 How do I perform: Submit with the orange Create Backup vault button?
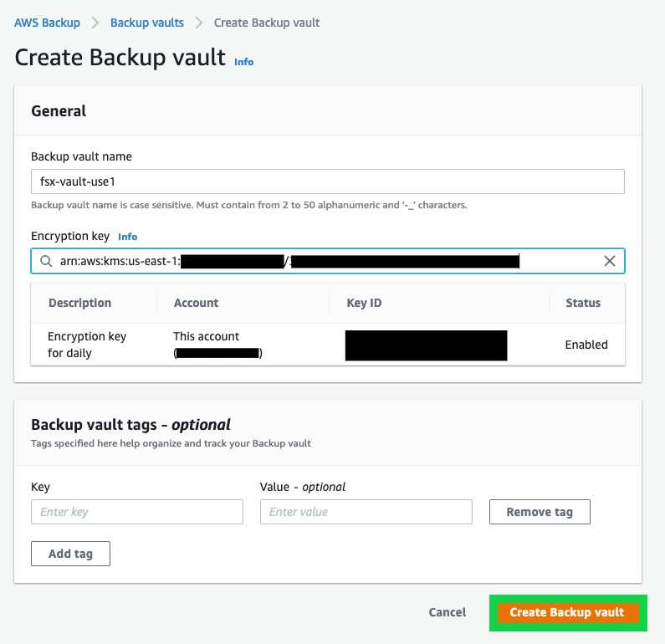coord(567,612)
